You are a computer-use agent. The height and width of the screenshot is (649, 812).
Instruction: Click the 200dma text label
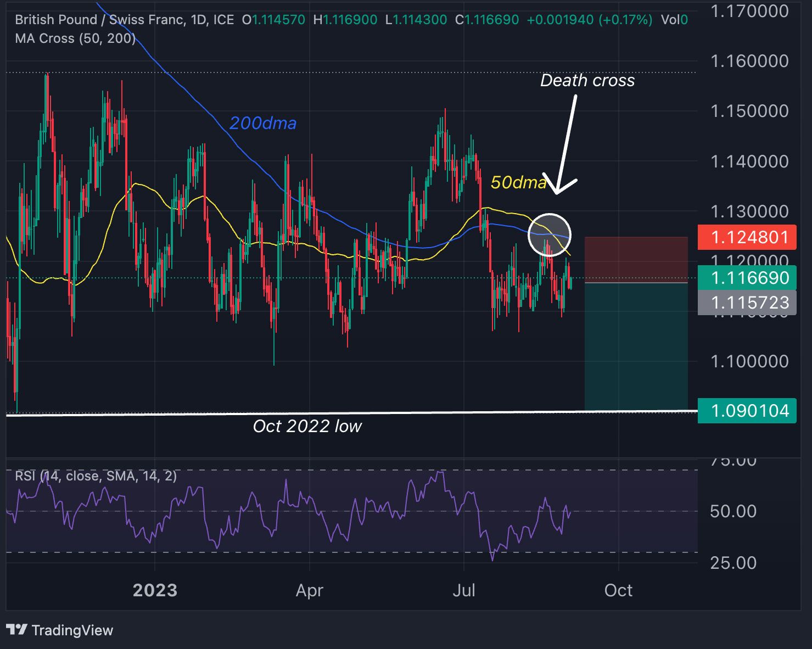(262, 124)
